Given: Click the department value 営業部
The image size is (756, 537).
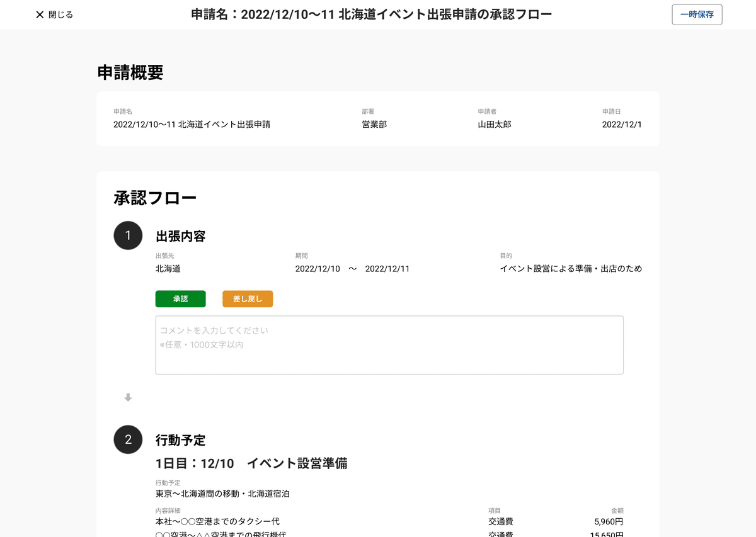Looking at the screenshot, I should point(374,125).
